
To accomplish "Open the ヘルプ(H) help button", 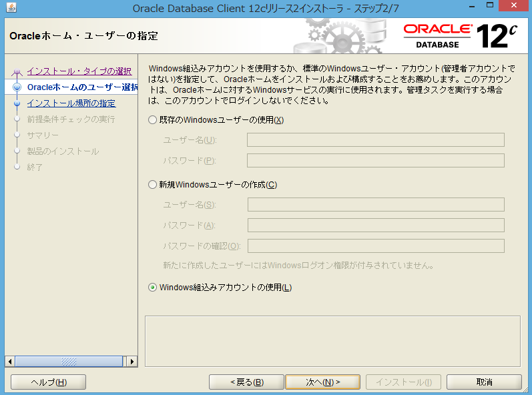I will coord(48,382).
